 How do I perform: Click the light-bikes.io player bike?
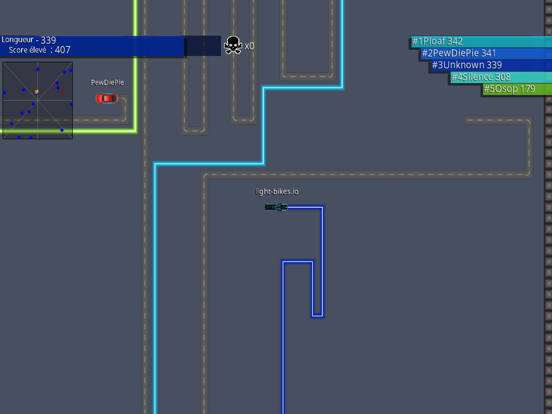276,207
